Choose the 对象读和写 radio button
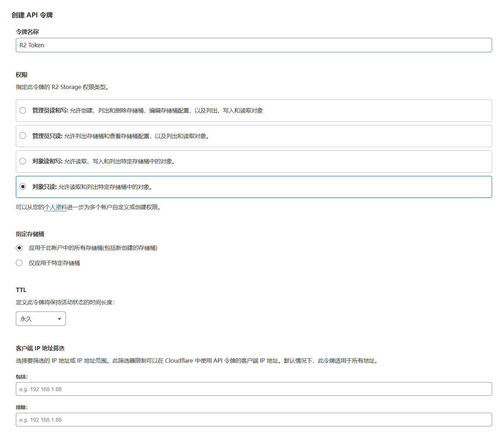504x438 pixels. coord(23,161)
